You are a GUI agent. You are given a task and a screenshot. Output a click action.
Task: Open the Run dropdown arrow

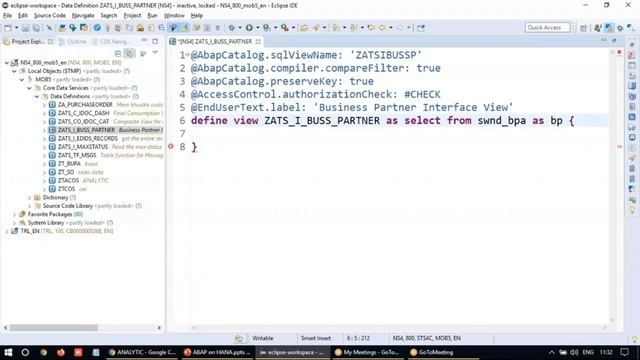(x=258, y=28)
